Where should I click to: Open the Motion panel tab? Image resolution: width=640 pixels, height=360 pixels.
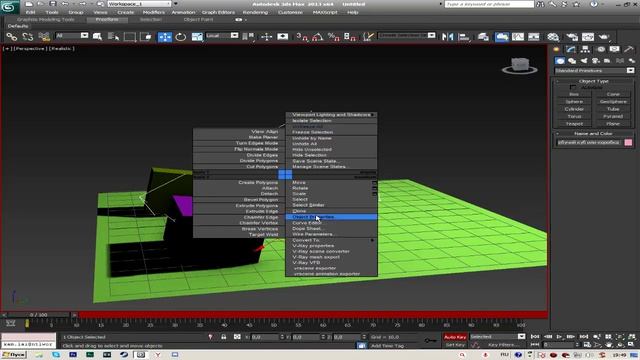[600, 49]
